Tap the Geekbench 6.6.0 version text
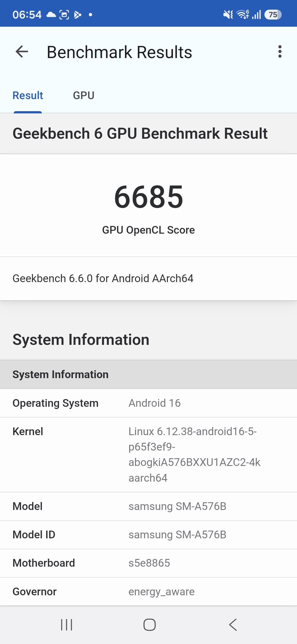 103,279
